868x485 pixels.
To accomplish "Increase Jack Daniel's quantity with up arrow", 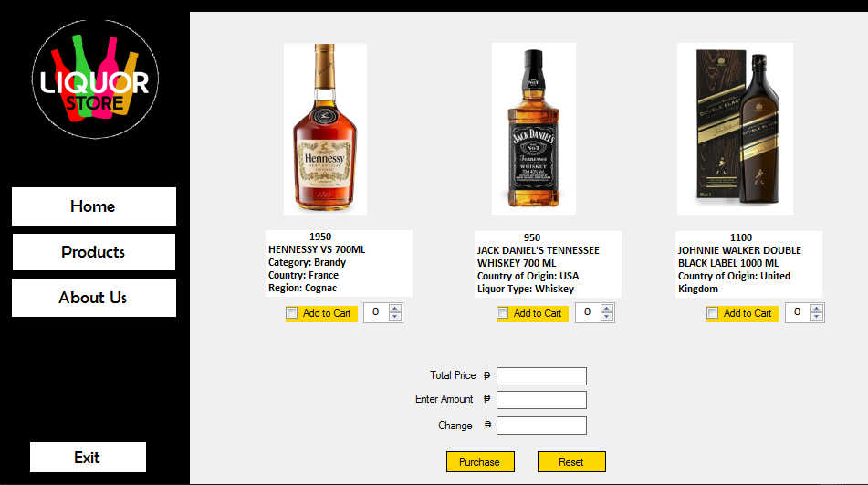I will click(x=607, y=309).
